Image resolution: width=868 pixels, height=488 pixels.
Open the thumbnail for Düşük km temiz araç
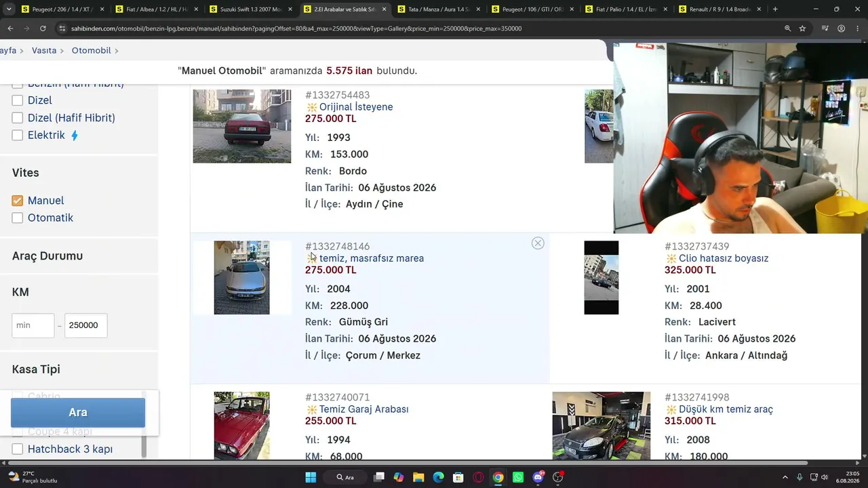point(601,426)
